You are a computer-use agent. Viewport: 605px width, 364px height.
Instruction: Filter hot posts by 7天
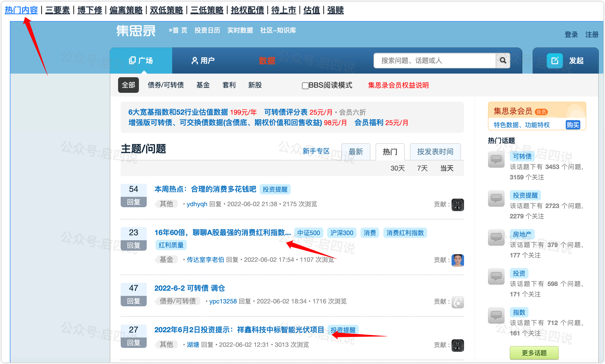[422, 168]
